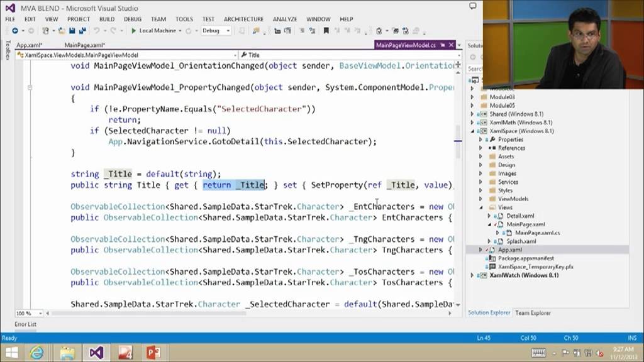The image size is (644, 362).
Task: Click the Find in Files toolbar icon
Action: [x=256, y=31]
